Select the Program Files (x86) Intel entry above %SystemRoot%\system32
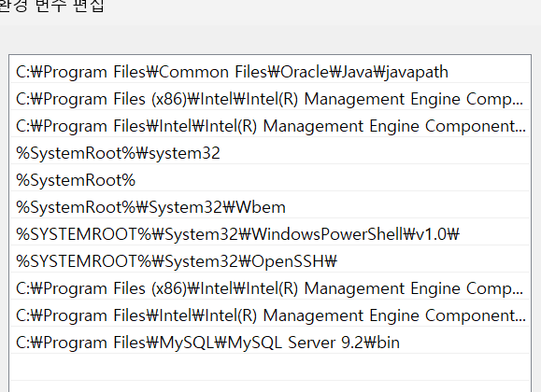The width and height of the screenshot is (541, 392). click(x=270, y=99)
